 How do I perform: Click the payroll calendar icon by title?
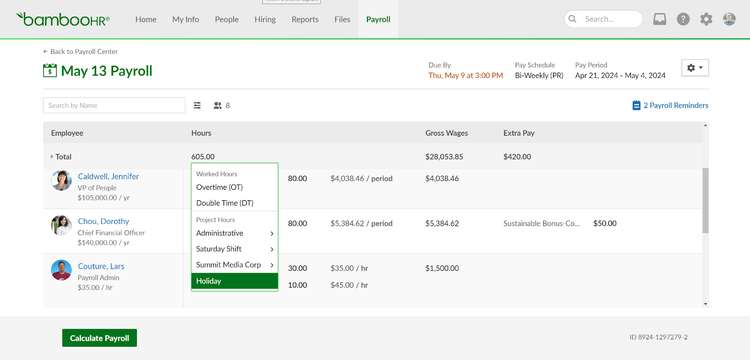coord(50,71)
